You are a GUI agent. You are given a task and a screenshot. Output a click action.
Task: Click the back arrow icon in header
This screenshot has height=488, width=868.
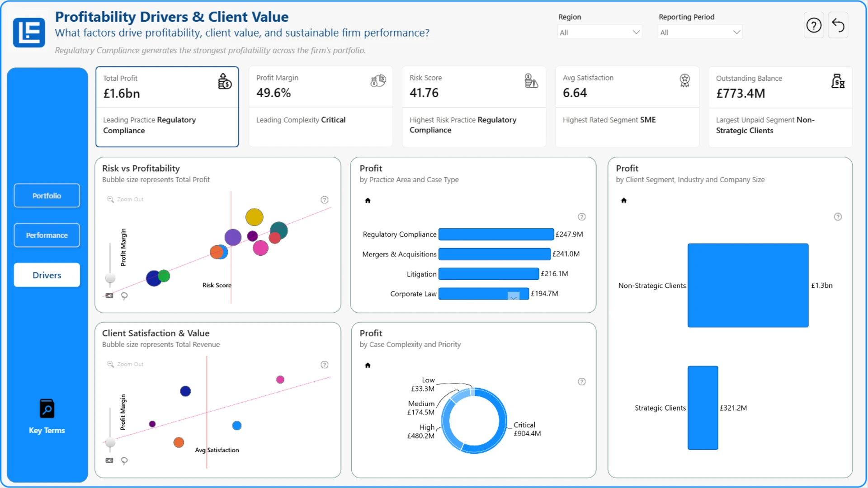tap(838, 25)
